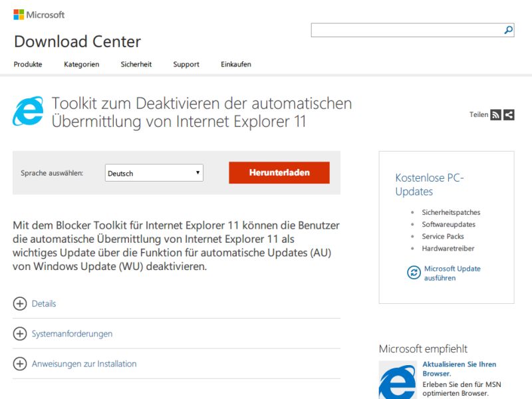This screenshot has height=399, width=532.
Task: Click the Anweisungen zur Installation link
Action: tap(84, 364)
